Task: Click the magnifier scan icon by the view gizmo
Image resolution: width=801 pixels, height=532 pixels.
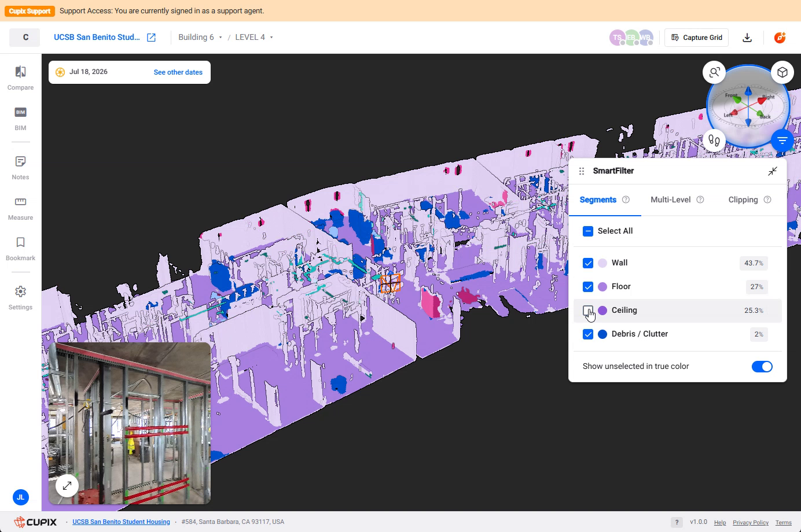Action: [x=715, y=72]
